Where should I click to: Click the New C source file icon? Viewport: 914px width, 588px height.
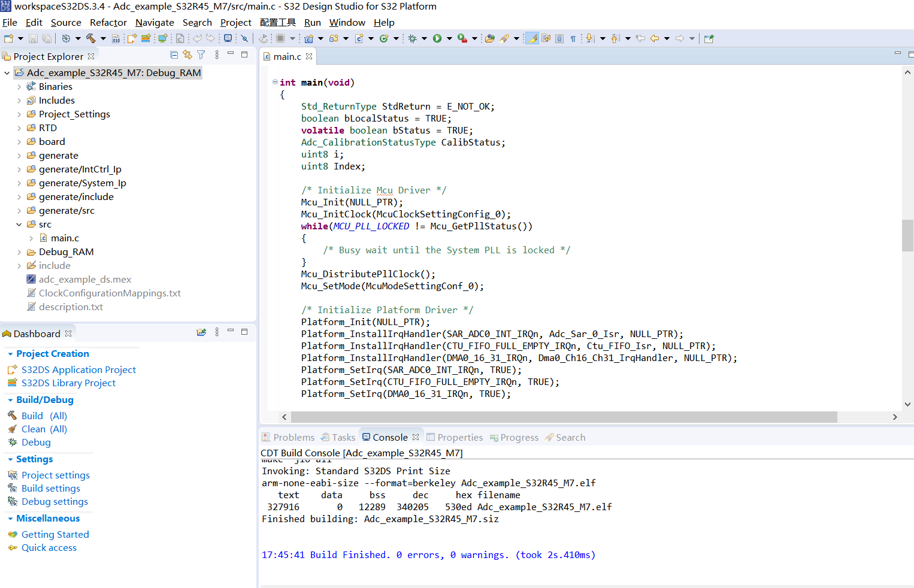359,38
